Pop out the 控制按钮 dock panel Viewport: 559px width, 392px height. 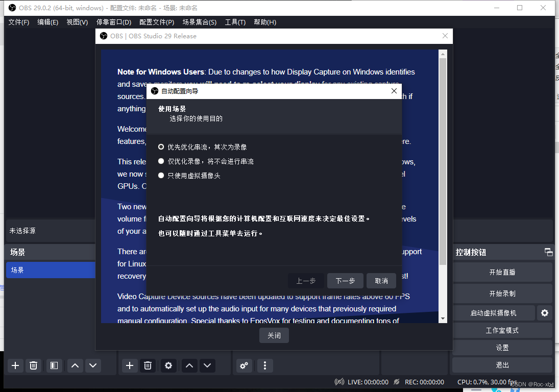[x=548, y=252]
